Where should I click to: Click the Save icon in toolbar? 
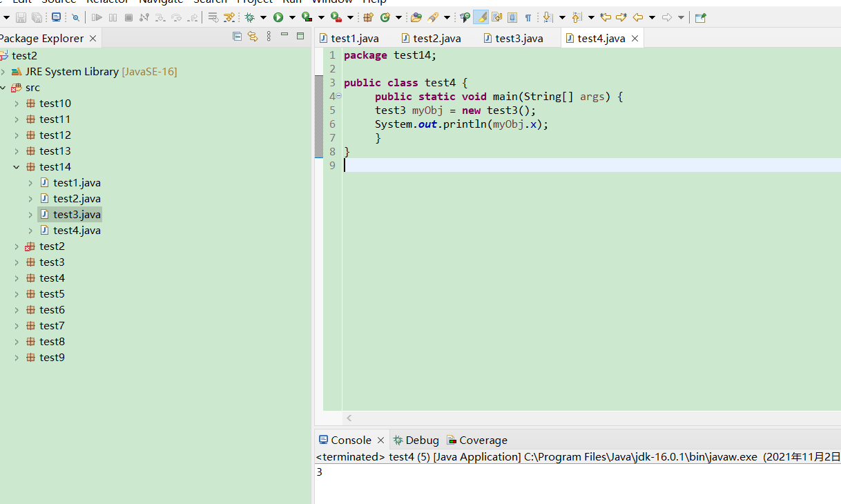click(21, 17)
